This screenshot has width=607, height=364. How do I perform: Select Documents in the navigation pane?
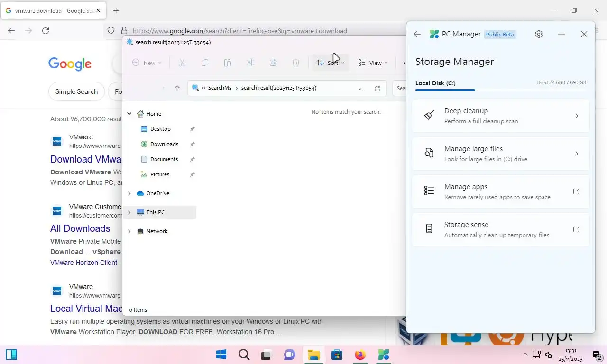pyautogui.click(x=164, y=159)
